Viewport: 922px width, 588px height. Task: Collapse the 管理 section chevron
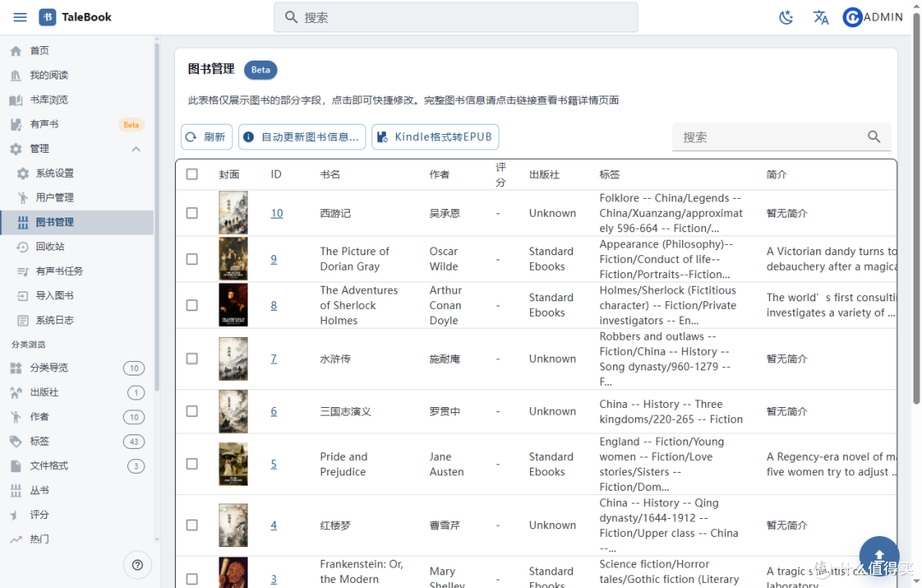[136, 148]
